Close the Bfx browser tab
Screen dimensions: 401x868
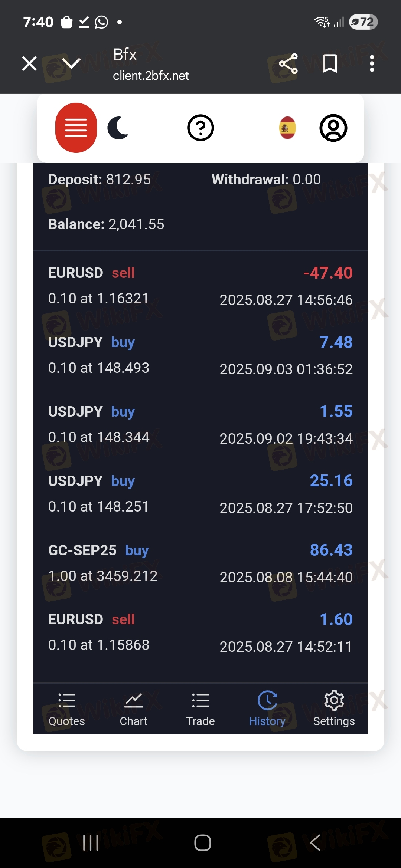pyautogui.click(x=29, y=63)
